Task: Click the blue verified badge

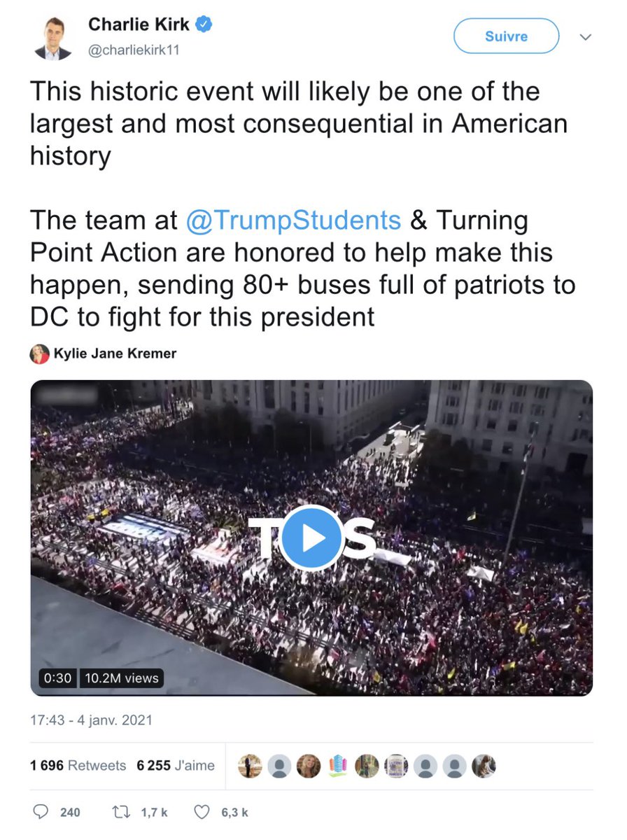Action: pyautogui.click(x=204, y=24)
